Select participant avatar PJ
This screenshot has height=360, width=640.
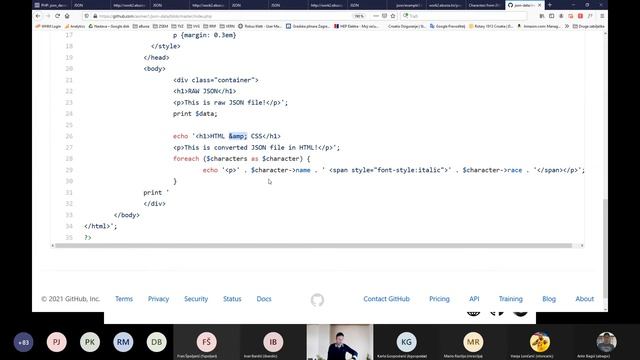pos(56,342)
